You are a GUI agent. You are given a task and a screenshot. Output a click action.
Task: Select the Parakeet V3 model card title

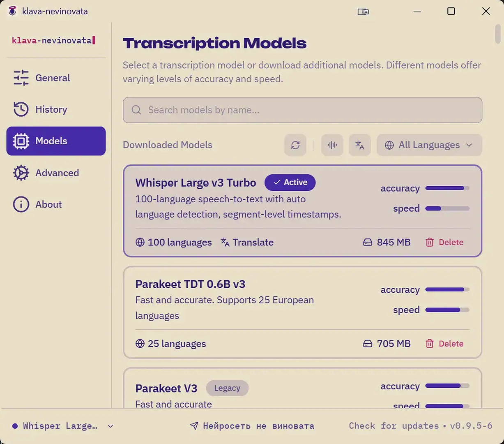(166, 388)
